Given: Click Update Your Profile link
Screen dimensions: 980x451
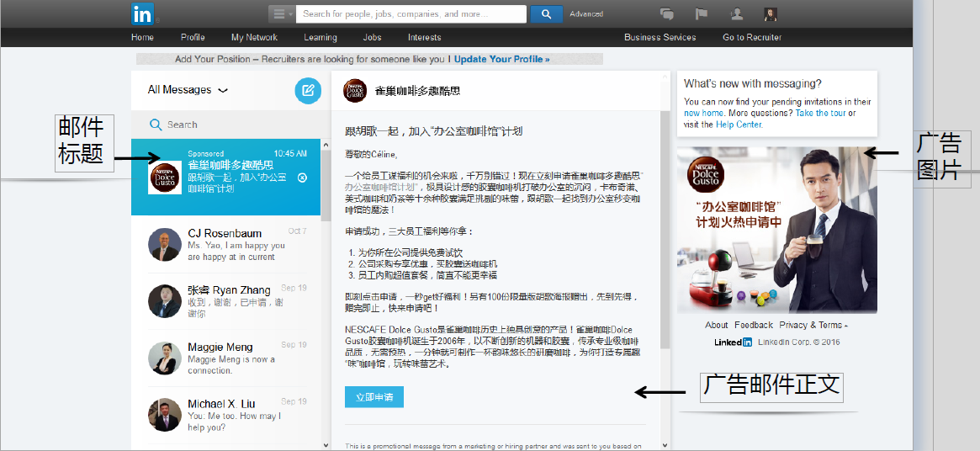Looking at the screenshot, I should (502, 60).
